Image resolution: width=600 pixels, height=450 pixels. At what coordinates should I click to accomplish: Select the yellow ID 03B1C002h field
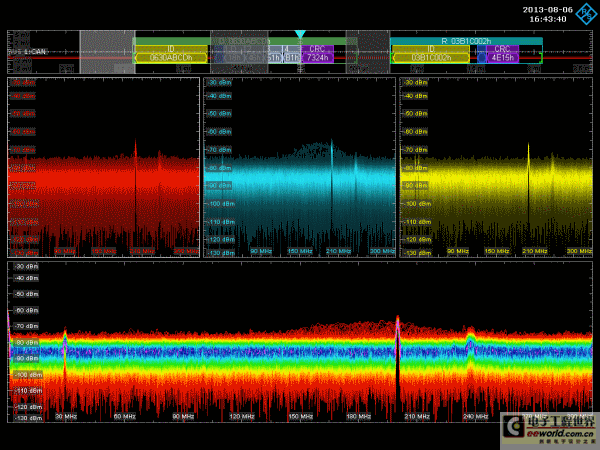point(430,54)
